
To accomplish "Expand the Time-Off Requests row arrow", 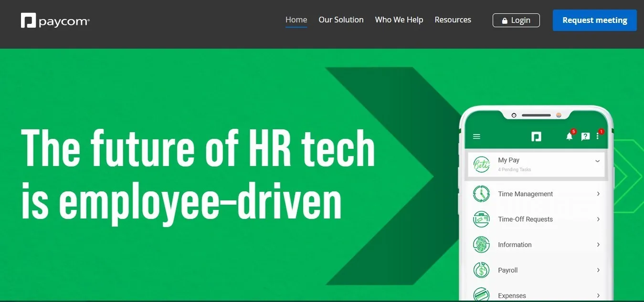I will (x=598, y=219).
